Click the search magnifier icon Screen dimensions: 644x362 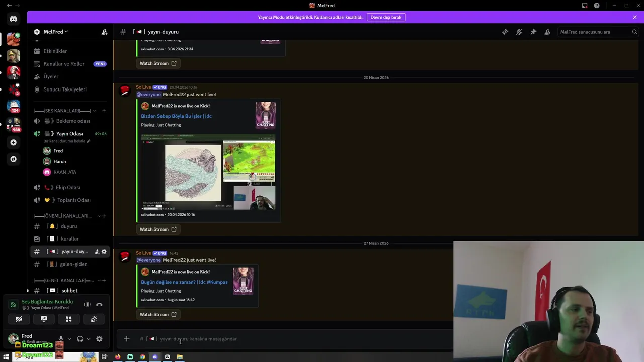click(x=634, y=32)
